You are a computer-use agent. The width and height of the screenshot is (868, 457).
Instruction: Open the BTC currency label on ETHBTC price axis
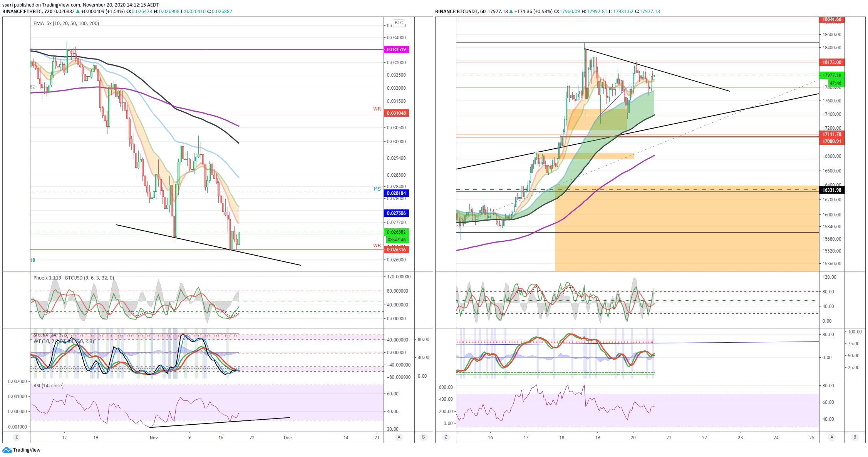[x=399, y=23]
